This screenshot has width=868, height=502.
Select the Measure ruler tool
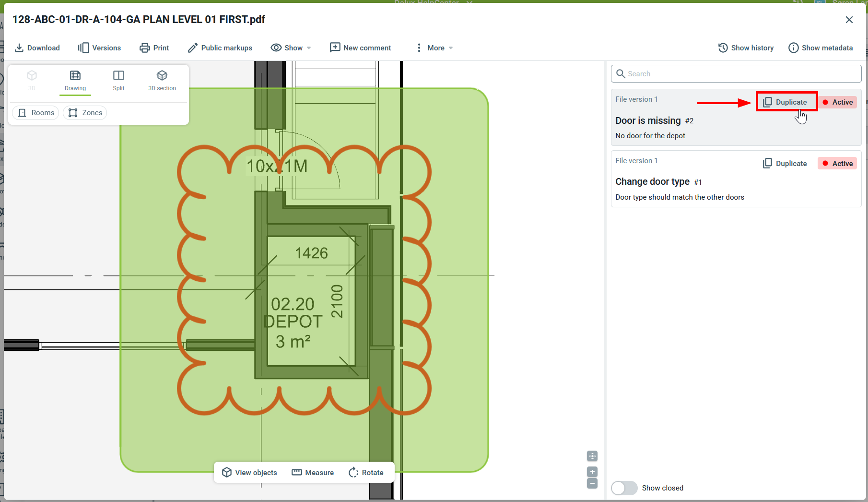coord(313,473)
